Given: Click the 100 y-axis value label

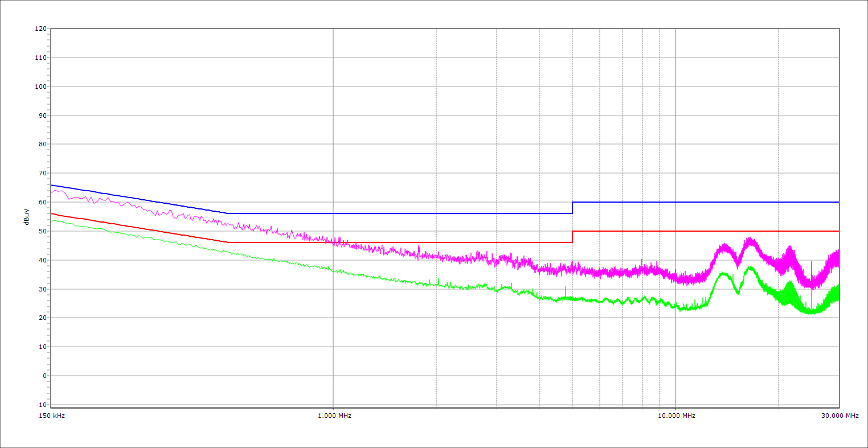Looking at the screenshot, I should (40, 87).
